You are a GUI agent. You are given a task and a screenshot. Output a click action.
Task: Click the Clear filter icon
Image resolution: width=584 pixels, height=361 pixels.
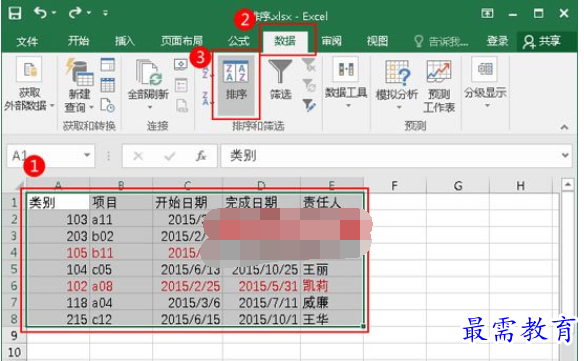(x=309, y=65)
